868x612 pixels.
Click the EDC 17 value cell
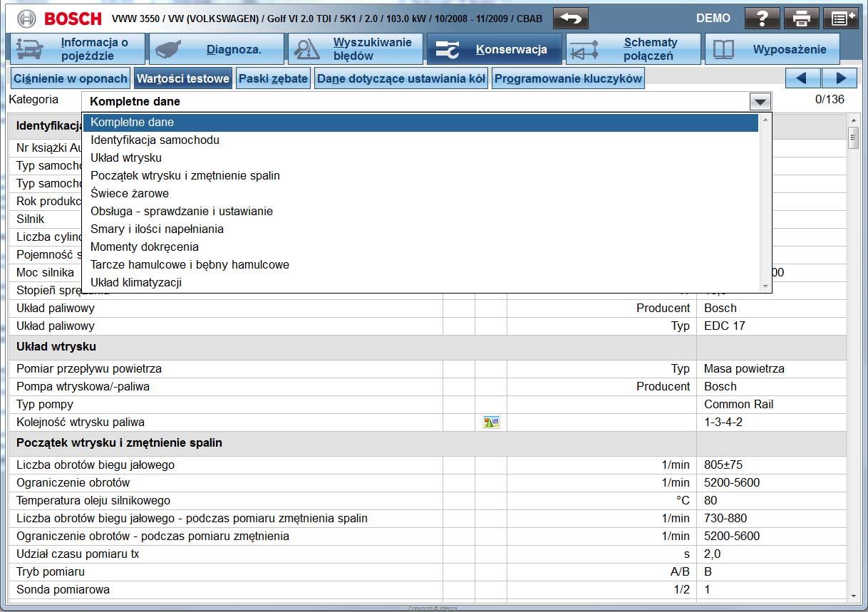(771, 326)
